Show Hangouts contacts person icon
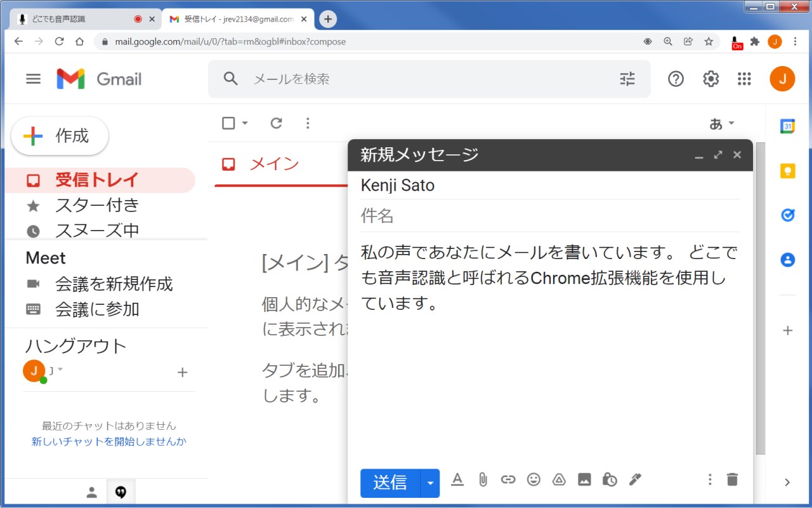The width and height of the screenshot is (812, 508). pos(92,492)
